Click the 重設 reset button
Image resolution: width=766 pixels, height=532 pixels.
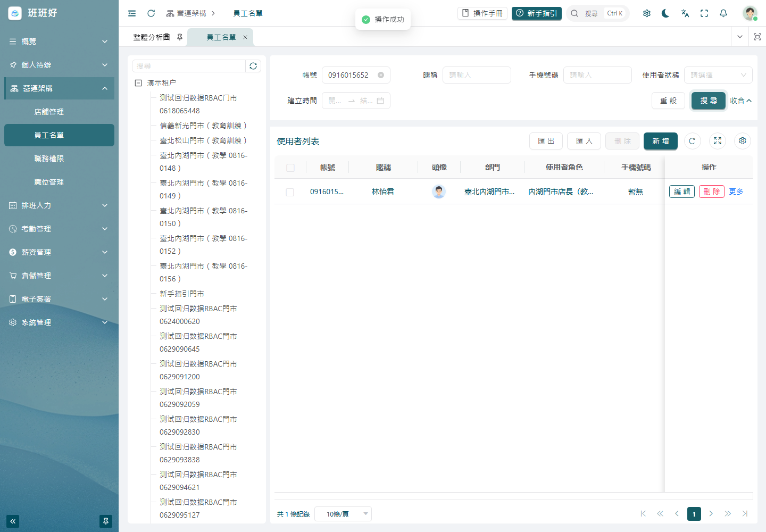point(668,101)
